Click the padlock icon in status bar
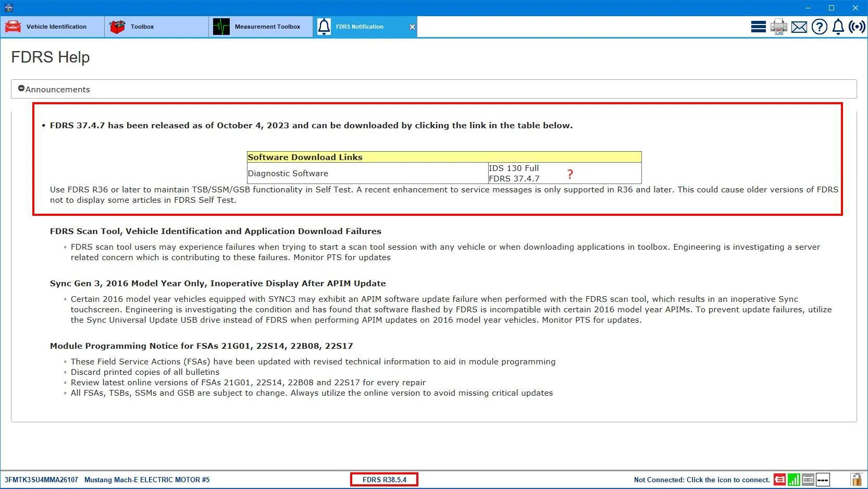Screen dimensions: 868x489 click(856, 480)
